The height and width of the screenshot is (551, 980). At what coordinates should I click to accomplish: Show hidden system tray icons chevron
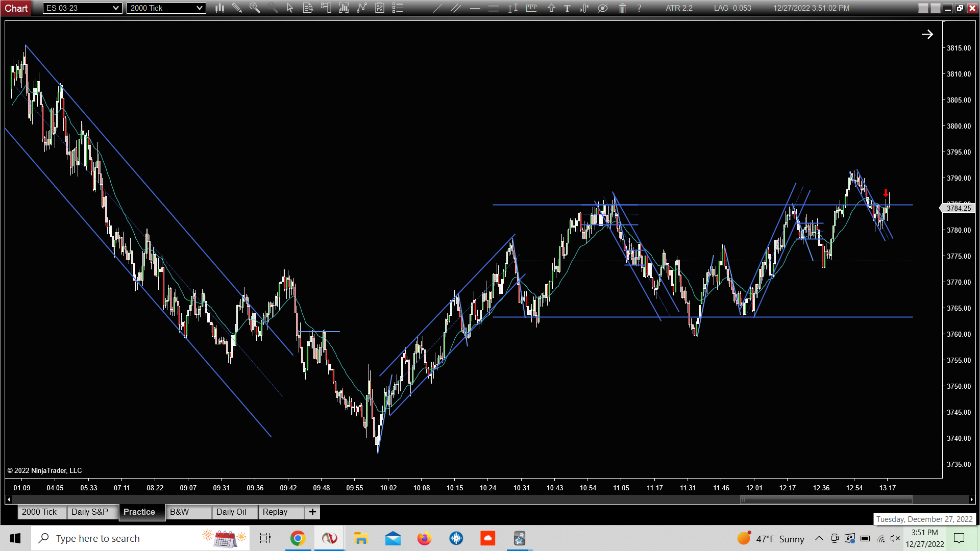[819, 538]
